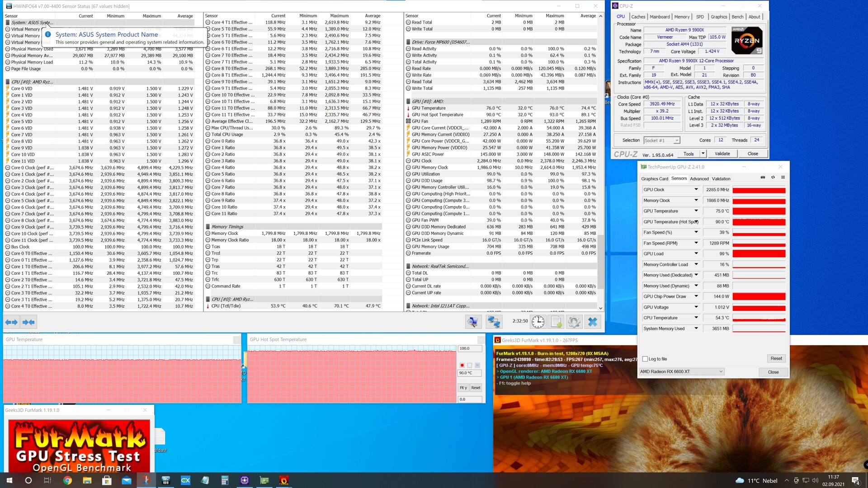Enable the Log to file checkbox
This screenshot has width=868, height=488.
[x=645, y=359]
